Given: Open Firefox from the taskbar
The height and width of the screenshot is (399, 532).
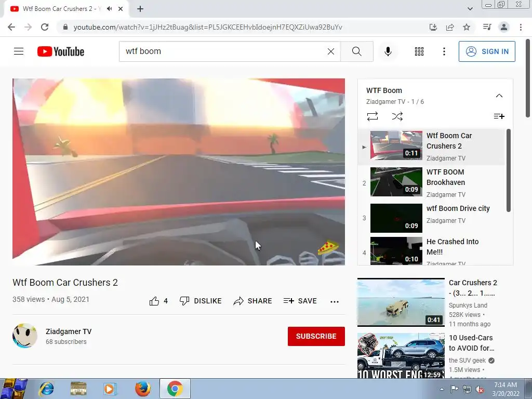Looking at the screenshot, I should pos(143,389).
